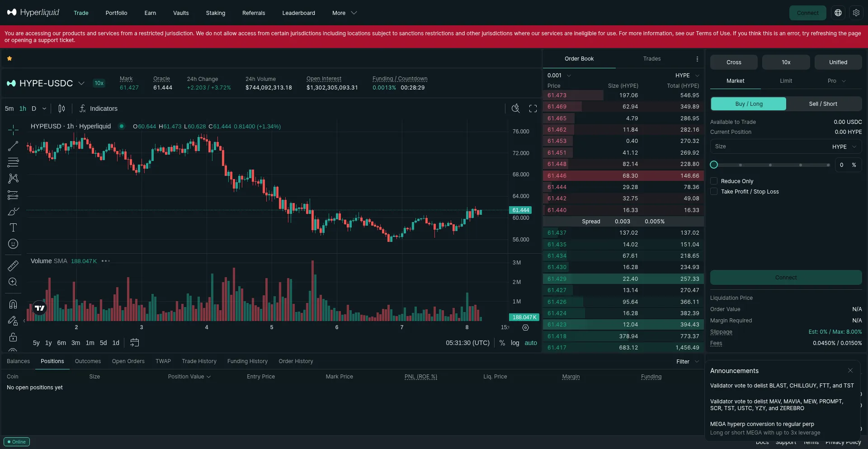Click the 05:31:30 (UTC) timezone selector
The width and height of the screenshot is (868, 449).
[x=467, y=343]
